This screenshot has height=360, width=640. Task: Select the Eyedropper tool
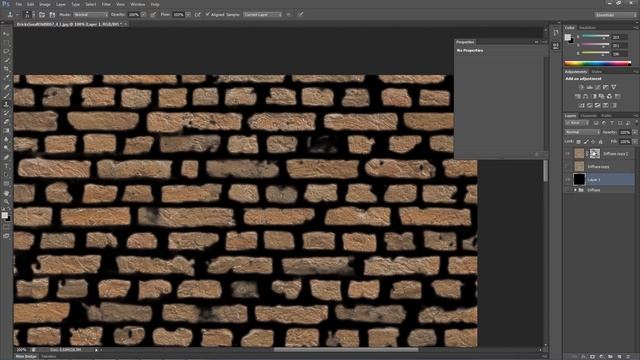coord(6,78)
